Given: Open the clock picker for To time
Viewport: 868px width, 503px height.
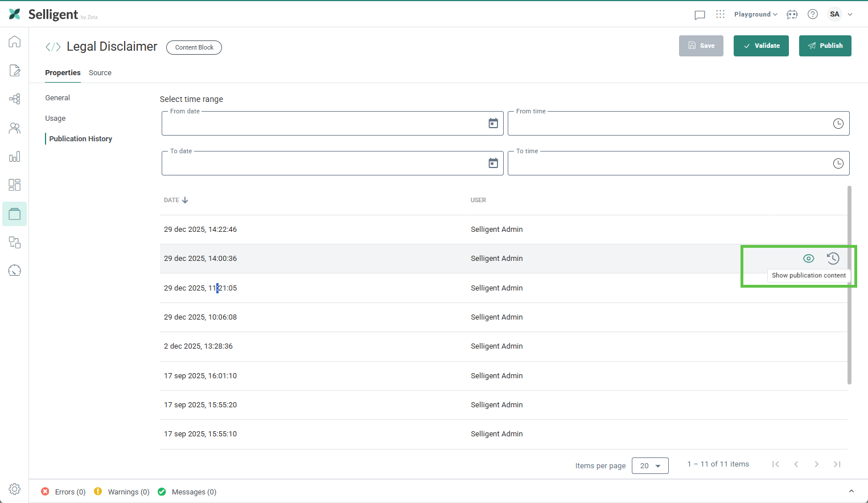Looking at the screenshot, I should (x=838, y=163).
